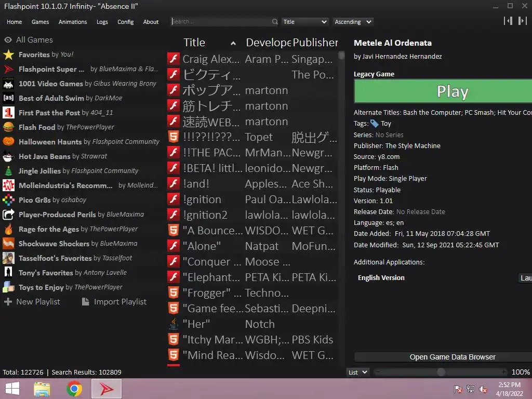
Task: Click the search magnifier icon
Action: (x=274, y=22)
